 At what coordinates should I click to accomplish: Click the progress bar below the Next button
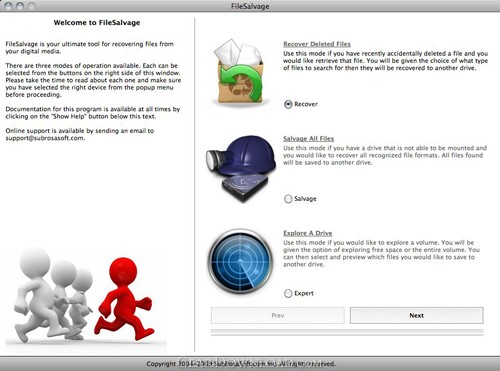tap(347, 332)
